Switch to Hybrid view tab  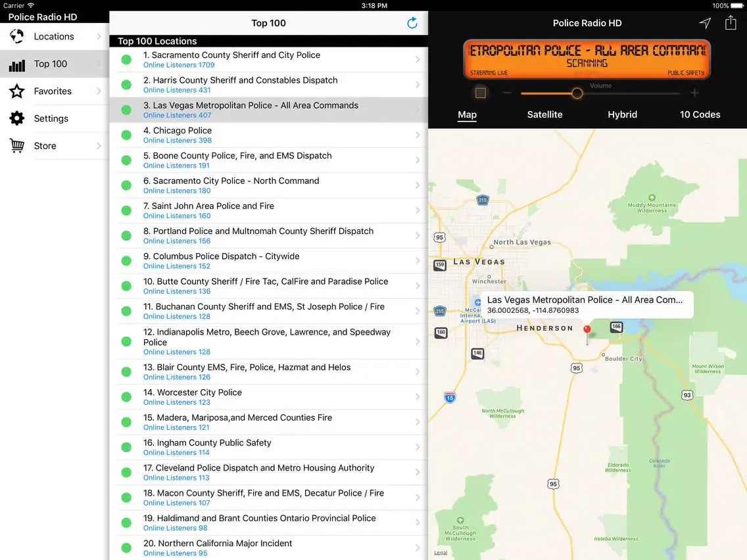[x=622, y=114]
